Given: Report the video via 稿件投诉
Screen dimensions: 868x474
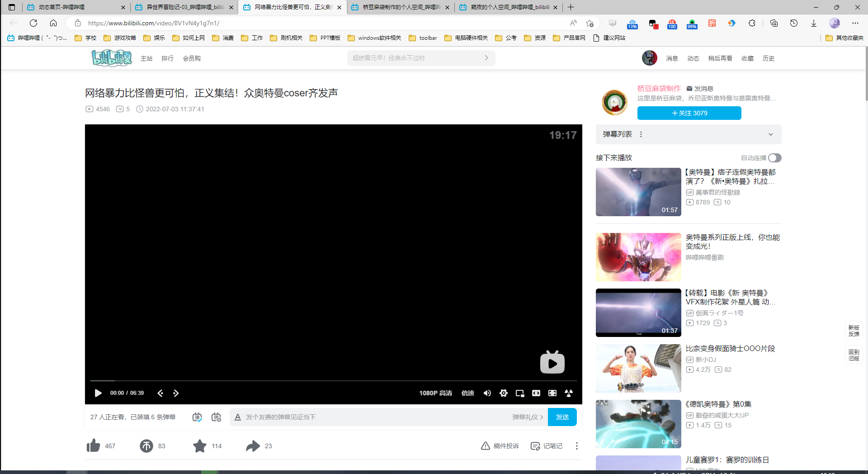Looking at the screenshot, I should point(500,446).
